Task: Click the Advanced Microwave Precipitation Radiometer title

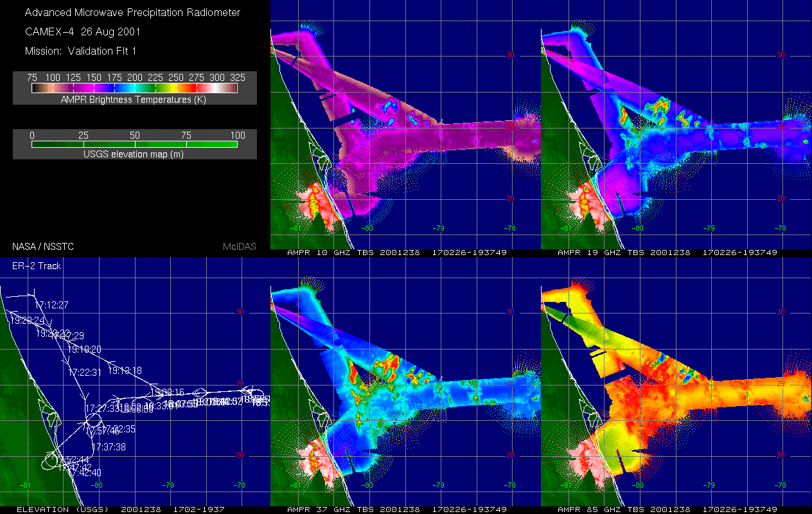Action: click(132, 12)
